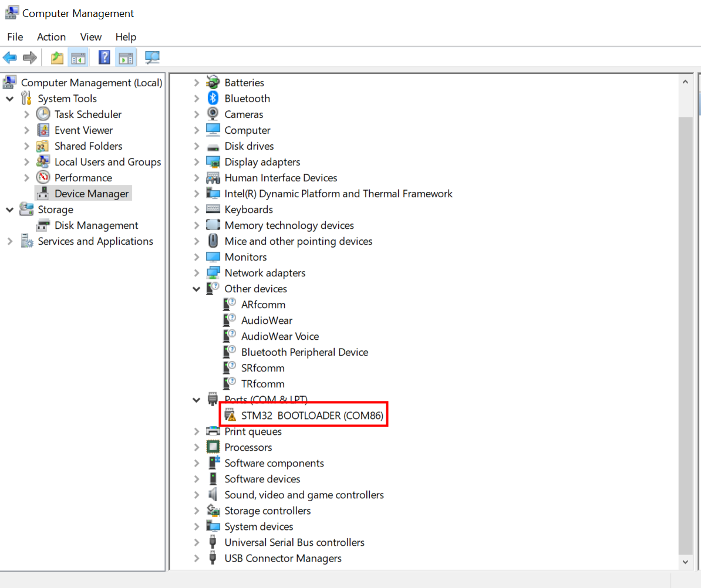The height and width of the screenshot is (588, 701).
Task: Click the blue Help question mark icon
Action: click(x=104, y=57)
